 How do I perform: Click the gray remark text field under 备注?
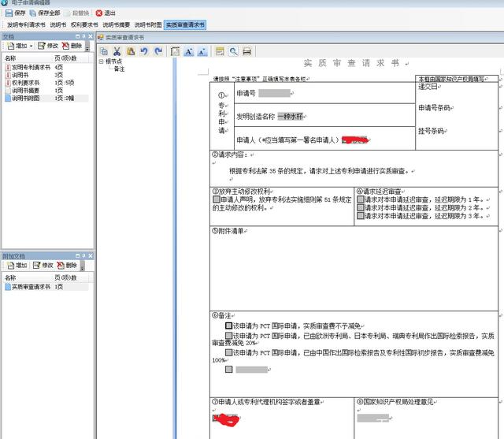[x=252, y=370]
